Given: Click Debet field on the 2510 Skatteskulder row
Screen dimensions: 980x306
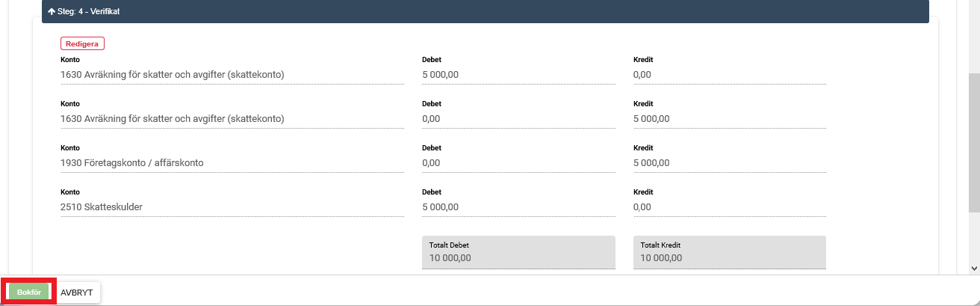Looking at the screenshot, I should [x=518, y=207].
